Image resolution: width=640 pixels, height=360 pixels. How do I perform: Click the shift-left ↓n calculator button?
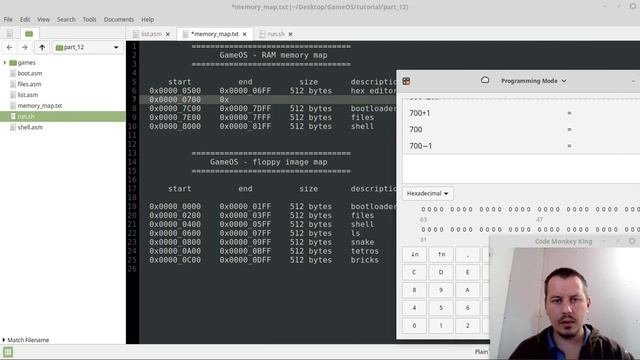pyautogui.click(x=414, y=254)
